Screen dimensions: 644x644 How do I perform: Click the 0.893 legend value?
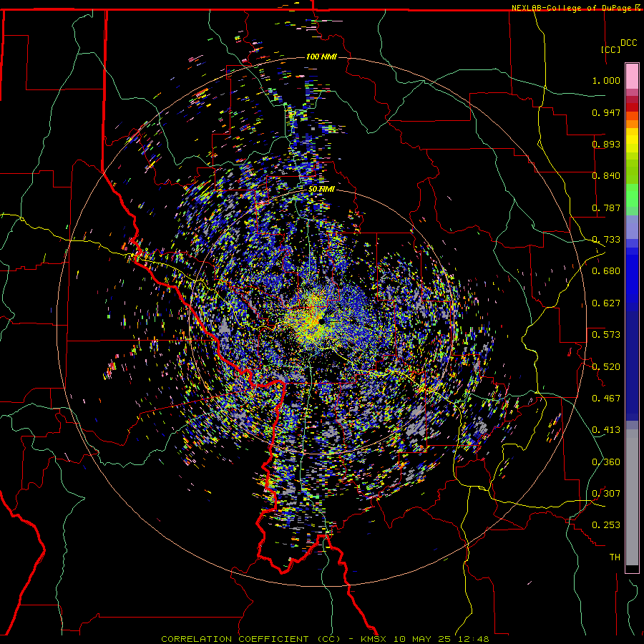pos(606,144)
